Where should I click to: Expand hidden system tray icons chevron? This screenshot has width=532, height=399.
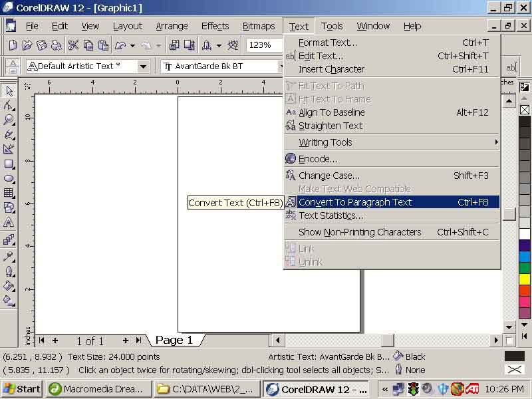tap(385, 389)
